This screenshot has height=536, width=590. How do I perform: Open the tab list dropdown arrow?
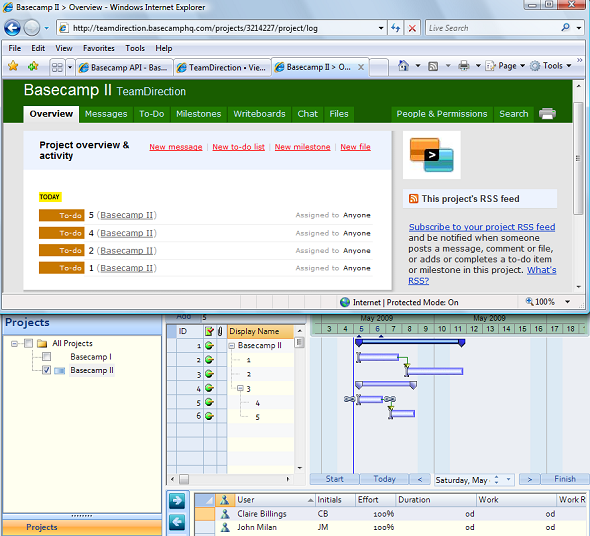pyautogui.click(x=70, y=67)
